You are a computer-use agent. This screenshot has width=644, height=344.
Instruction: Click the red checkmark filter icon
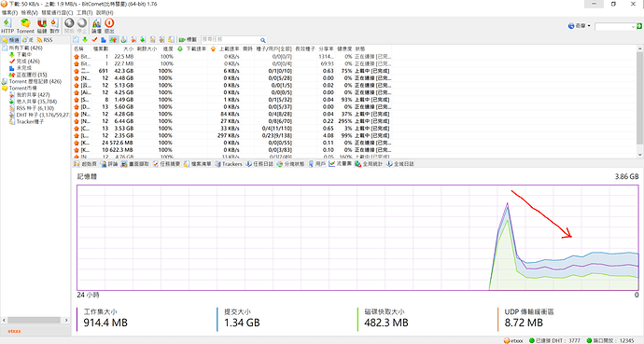tap(94, 40)
